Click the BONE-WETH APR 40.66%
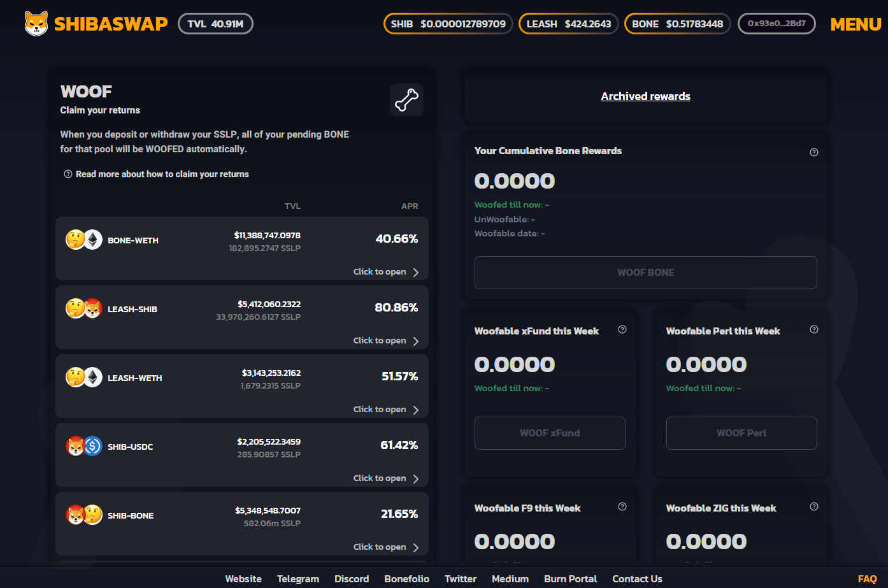 coord(397,239)
